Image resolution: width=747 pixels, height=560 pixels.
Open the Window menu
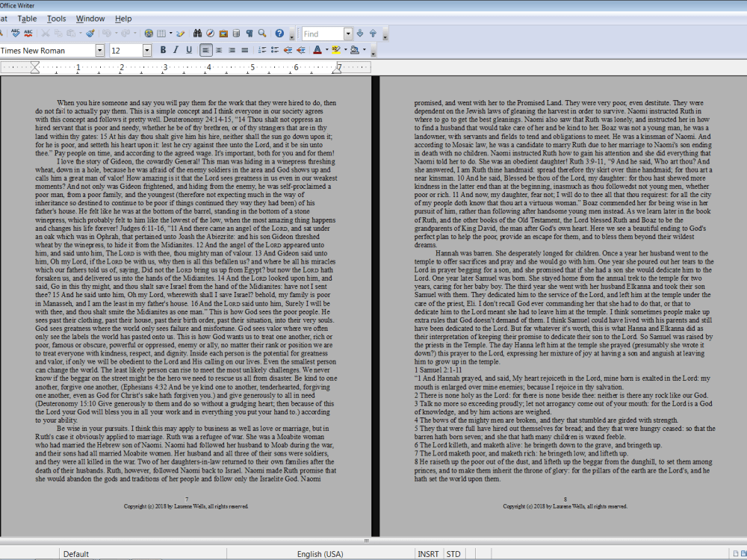(x=90, y=19)
